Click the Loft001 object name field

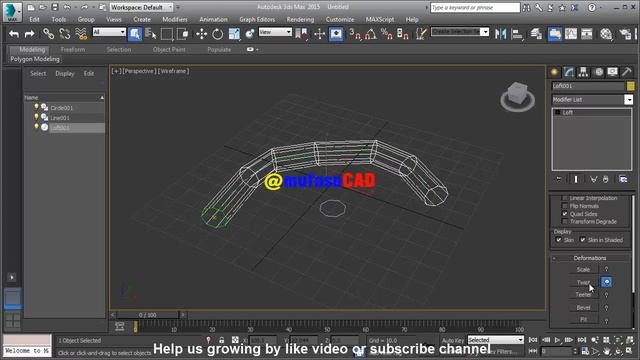tap(588, 86)
